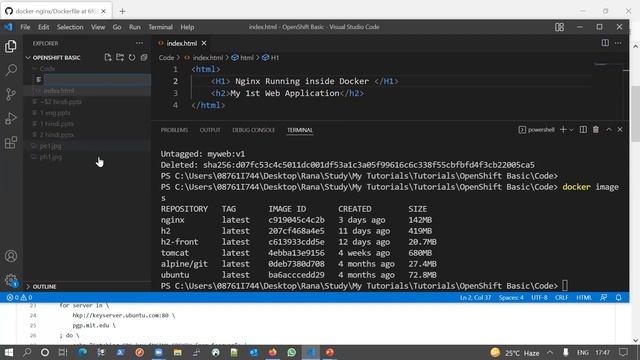Open the Accounts menu icon
This screenshot has height=360, width=640.
click(x=11, y=256)
